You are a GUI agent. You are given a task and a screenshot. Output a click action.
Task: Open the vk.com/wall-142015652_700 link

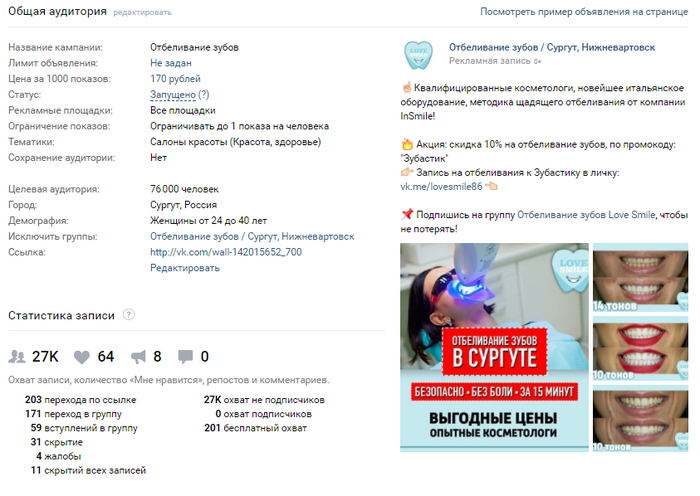226,252
